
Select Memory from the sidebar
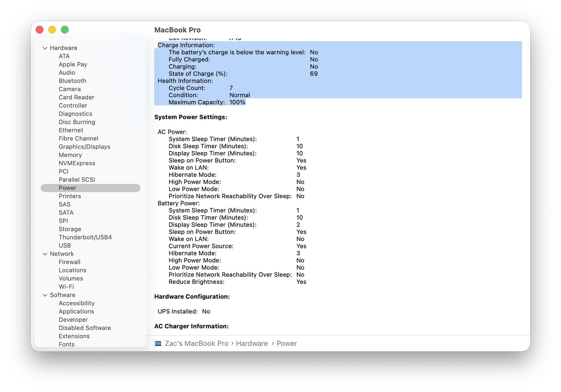70,155
